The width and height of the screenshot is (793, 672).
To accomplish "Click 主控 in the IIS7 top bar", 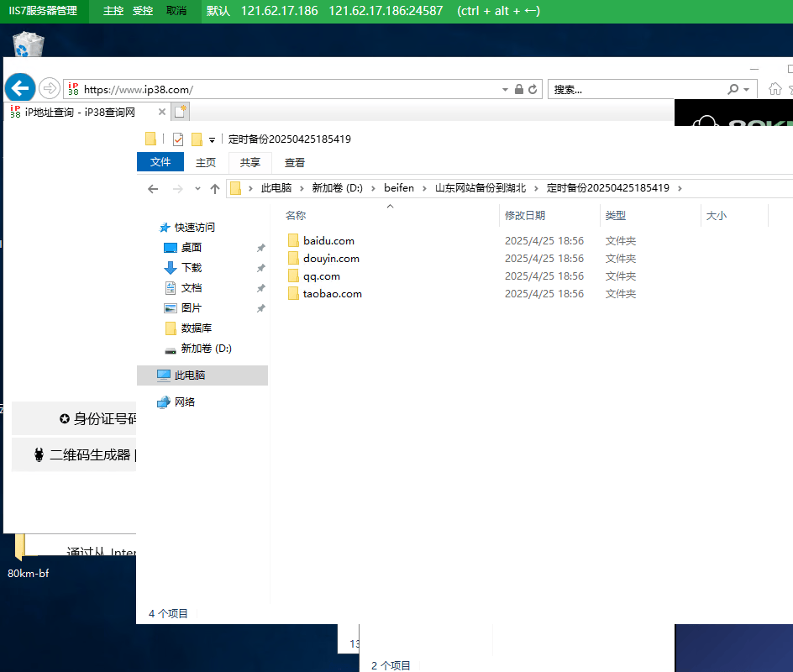I will [x=113, y=11].
